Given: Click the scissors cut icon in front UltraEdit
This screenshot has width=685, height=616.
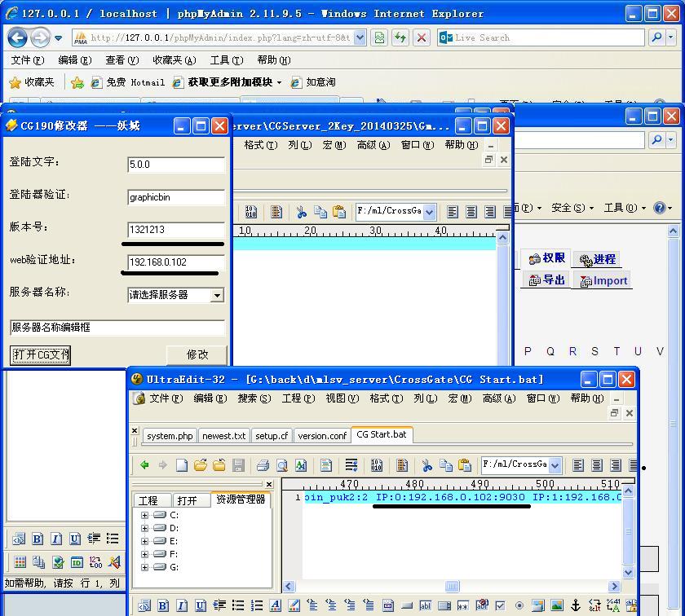Looking at the screenshot, I should coord(426,465).
